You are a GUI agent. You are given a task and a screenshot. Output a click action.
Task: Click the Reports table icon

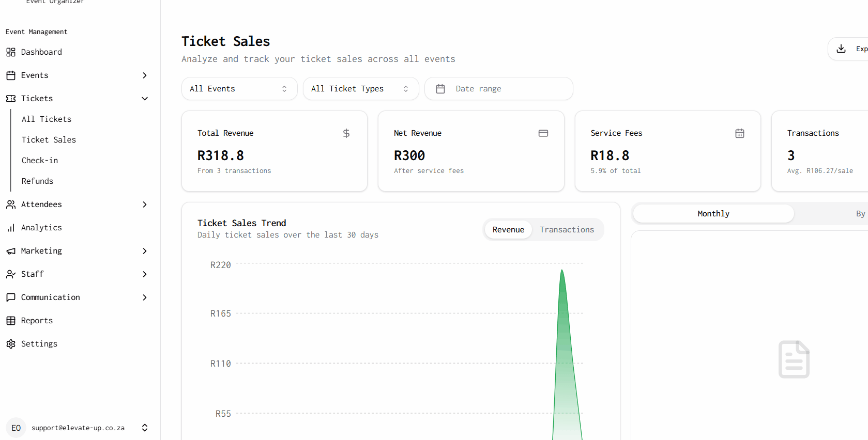pos(10,321)
